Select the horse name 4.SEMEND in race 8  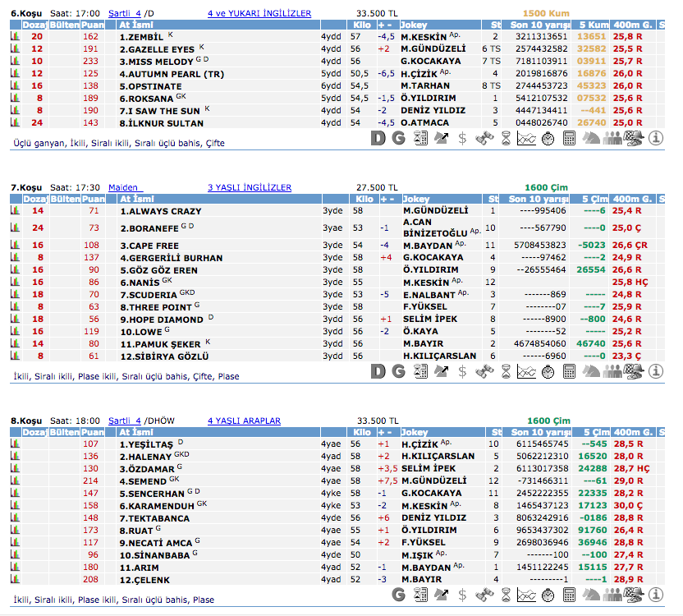[x=143, y=480]
